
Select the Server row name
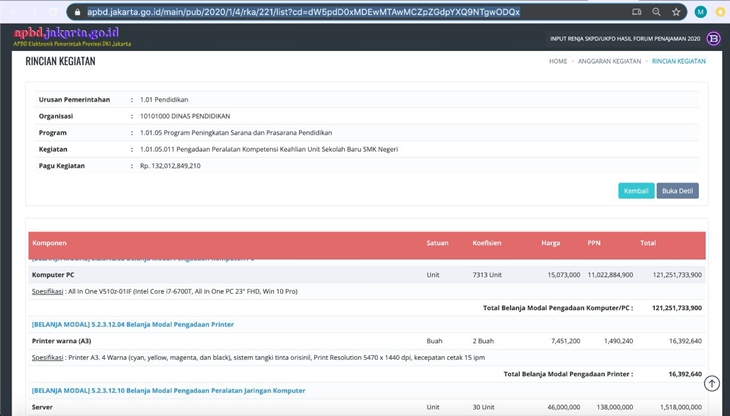point(42,407)
